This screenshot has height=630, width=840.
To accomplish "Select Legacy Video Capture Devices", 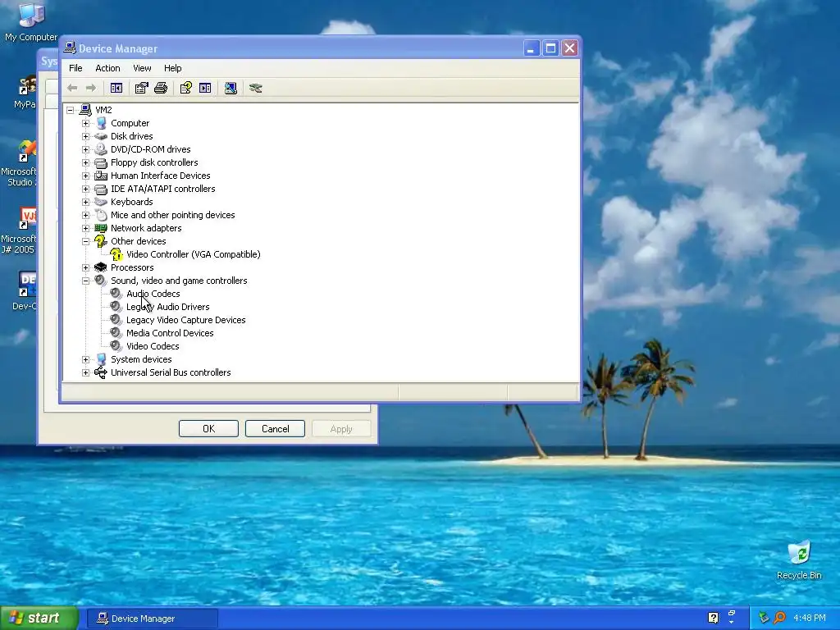I will 186,320.
